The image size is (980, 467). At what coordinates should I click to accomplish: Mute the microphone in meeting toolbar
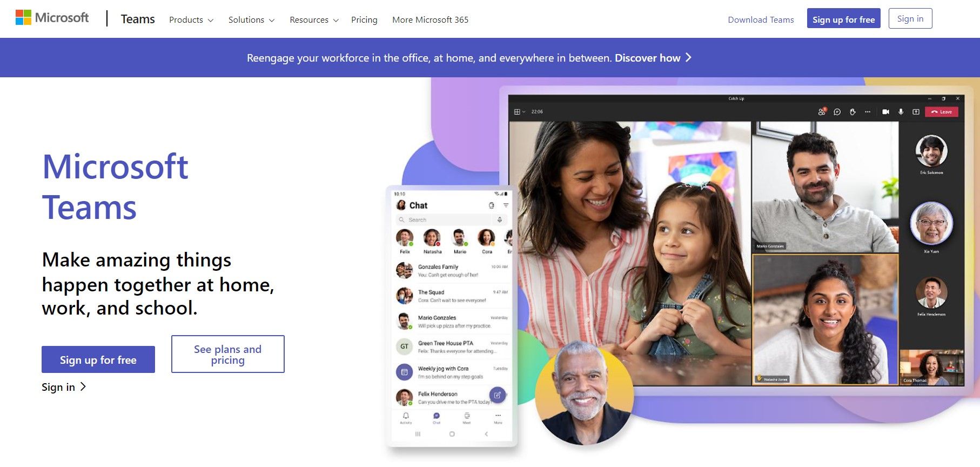point(901,112)
